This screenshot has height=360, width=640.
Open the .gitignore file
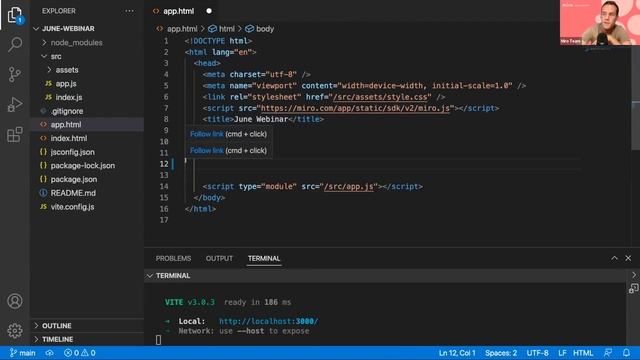[x=67, y=111]
